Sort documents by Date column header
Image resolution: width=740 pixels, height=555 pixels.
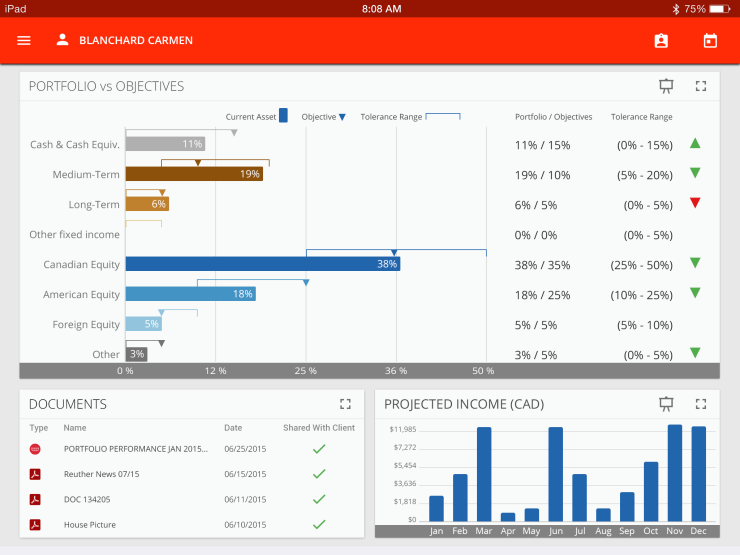pos(233,428)
